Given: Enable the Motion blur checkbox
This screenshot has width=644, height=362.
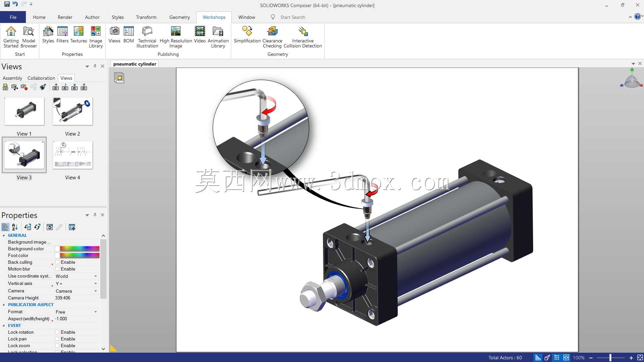Looking at the screenshot, I should (57, 269).
